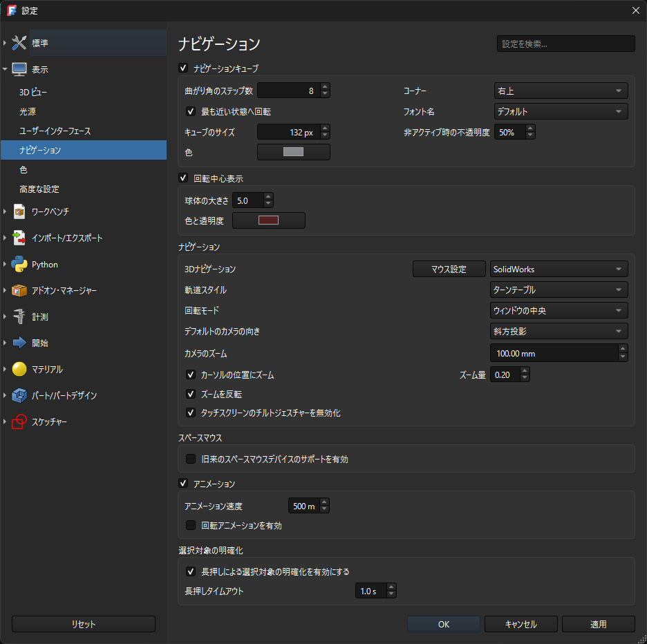Enable 回転アニメーションを有効
The height and width of the screenshot is (644, 647).
(191, 525)
